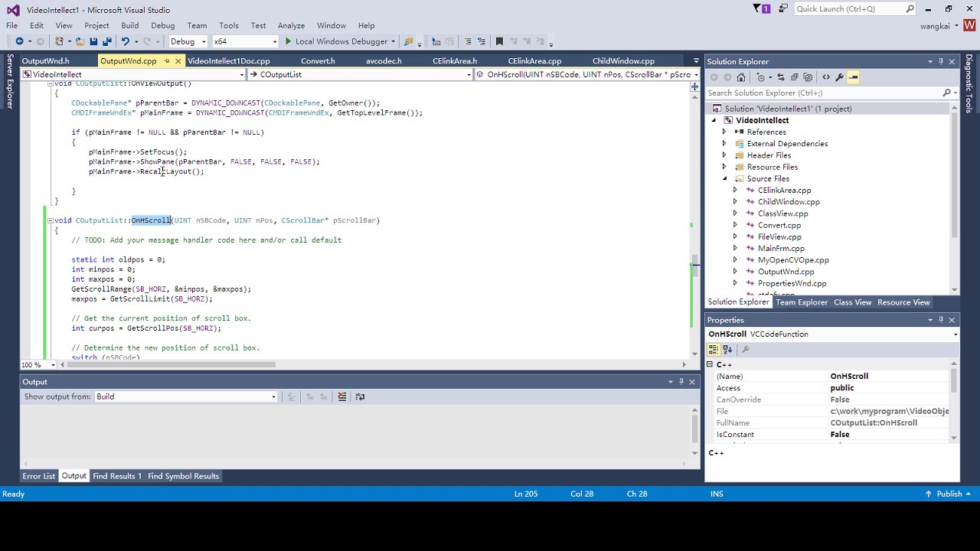Pin the OutputWnd.cpp tab
Image resolution: width=980 pixels, height=551 pixels.
click(167, 60)
